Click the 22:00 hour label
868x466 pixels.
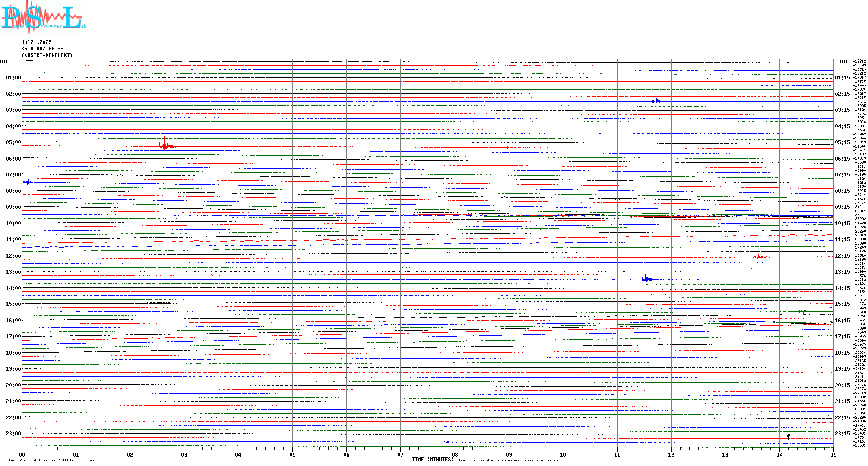pos(13,418)
